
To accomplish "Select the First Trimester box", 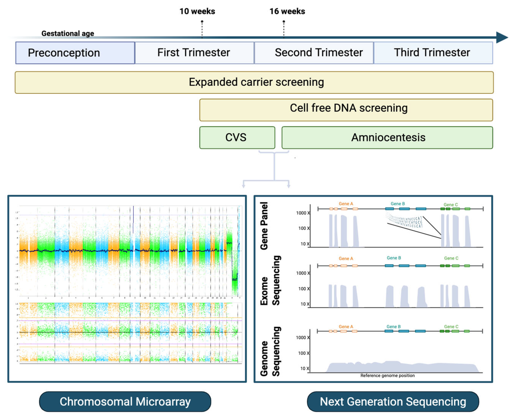I will 194,53.
